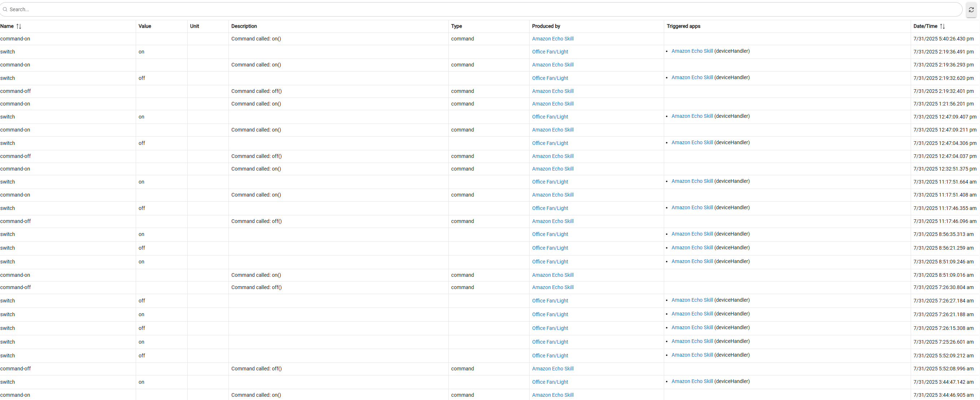
Task: Open Office Fan/Light link at 7:26:27.184 am
Action: 550,301
